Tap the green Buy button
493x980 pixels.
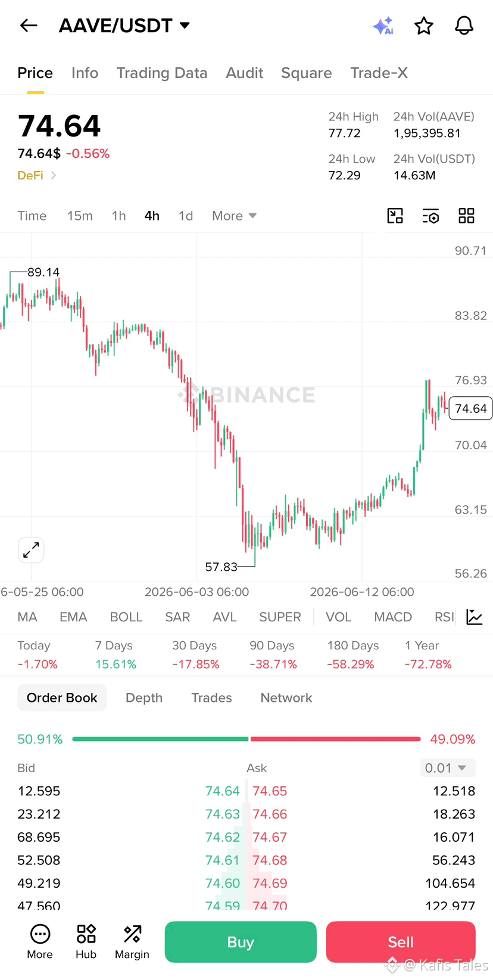click(241, 942)
